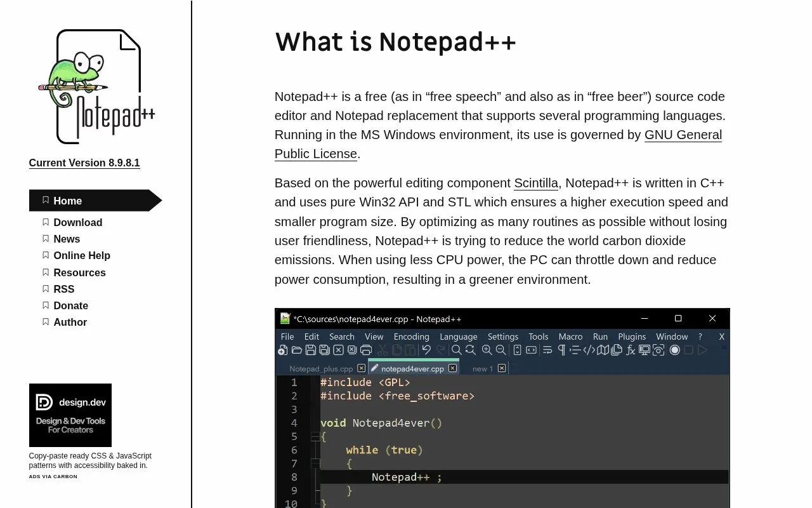Screen dimensions: 812x508
Task: Toggle synchronize horizontal scrolling icon
Action: click(532, 350)
